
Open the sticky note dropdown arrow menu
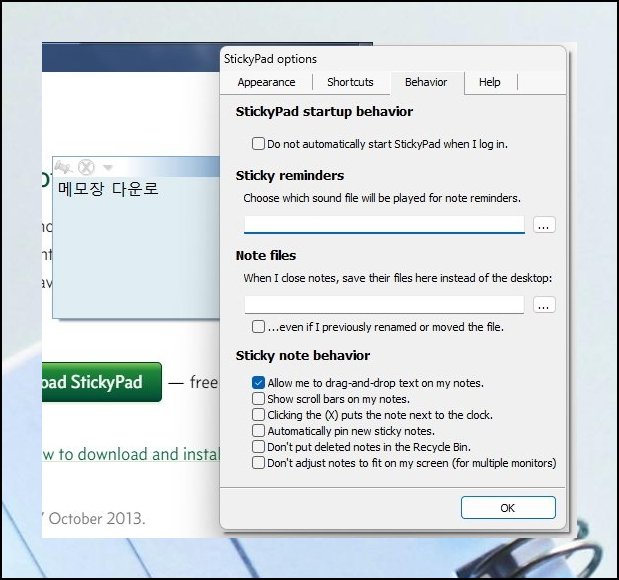click(x=108, y=167)
